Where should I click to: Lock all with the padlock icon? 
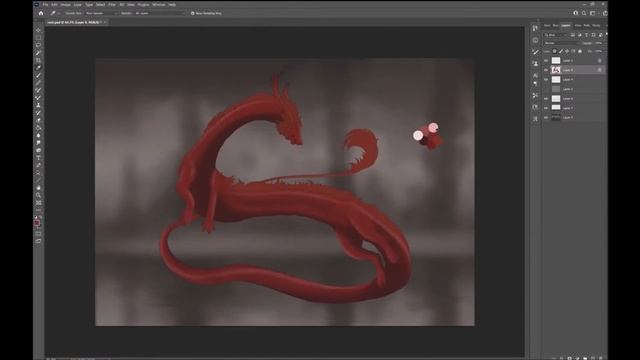[x=580, y=51]
